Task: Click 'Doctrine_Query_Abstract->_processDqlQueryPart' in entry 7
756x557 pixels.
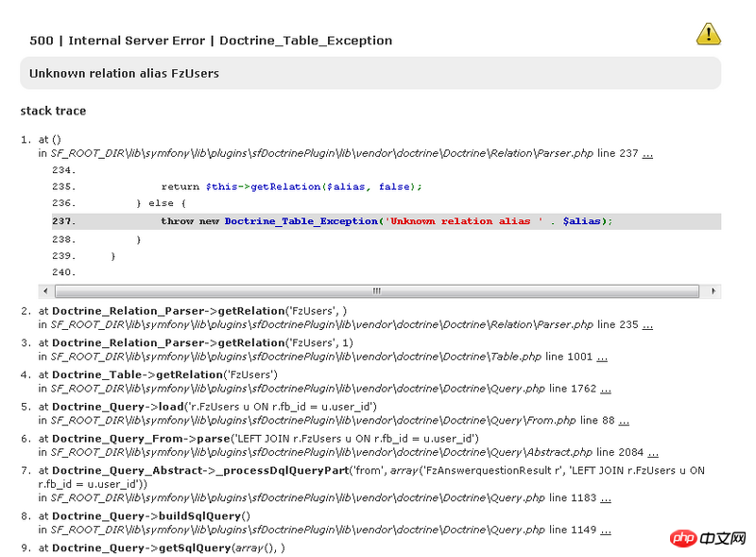Action: [x=200, y=471]
